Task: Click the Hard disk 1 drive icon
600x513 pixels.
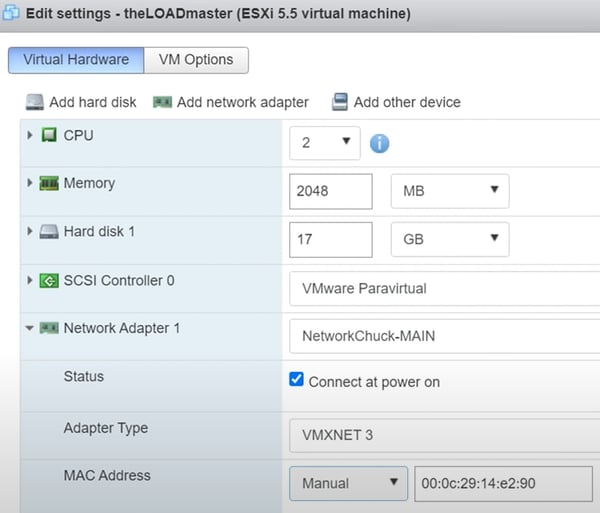Action: click(49, 232)
